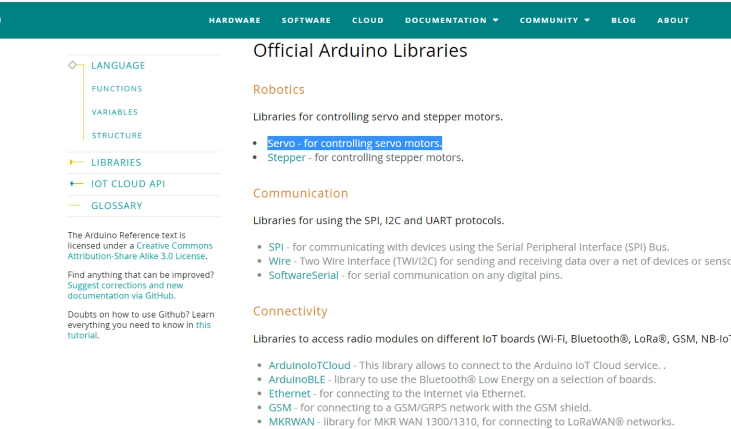Open the IoT Cloud API section
Image resolution: width=731 pixels, height=429 pixels.
point(128,184)
